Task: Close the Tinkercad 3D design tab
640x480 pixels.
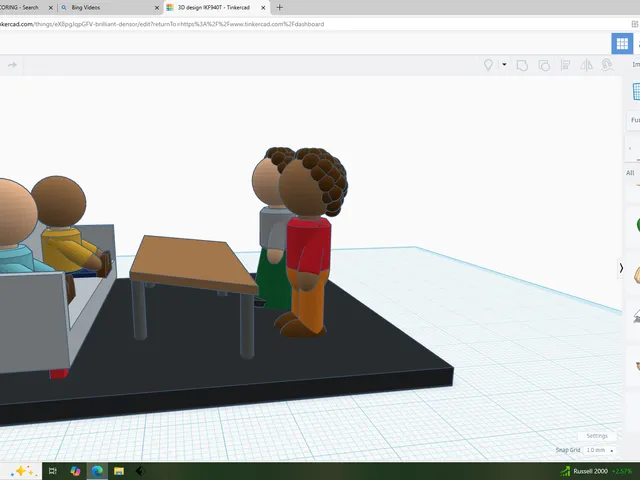Action: 263,7
